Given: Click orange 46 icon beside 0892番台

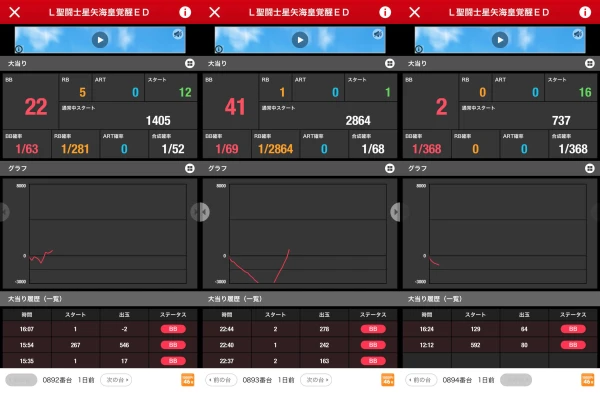Looking at the screenshot, I should click(x=188, y=380).
